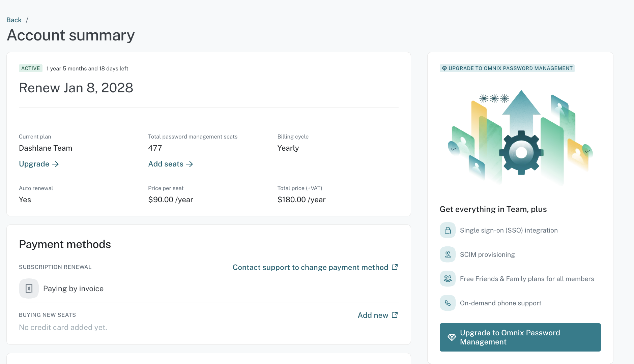Screen dimensions: 634x364
Task: Click the diamond icon in the Upgrade button
Action: point(452,337)
